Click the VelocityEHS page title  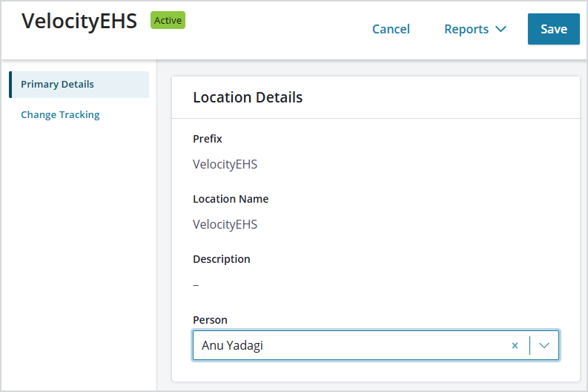click(79, 21)
